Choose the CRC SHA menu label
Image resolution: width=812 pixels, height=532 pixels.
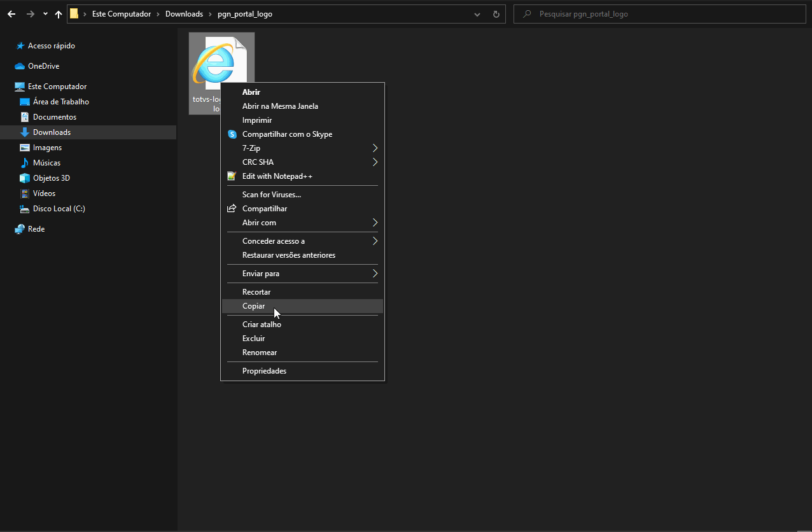coord(258,162)
